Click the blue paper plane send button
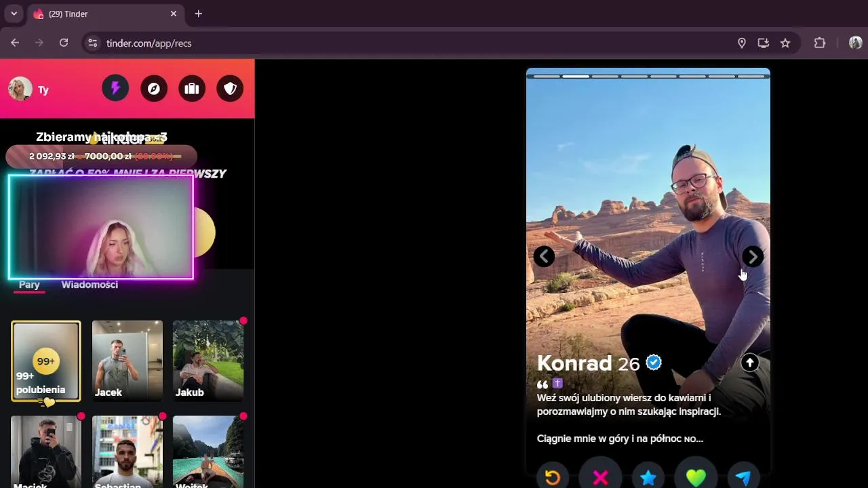This screenshot has height=488, width=868. (x=743, y=477)
